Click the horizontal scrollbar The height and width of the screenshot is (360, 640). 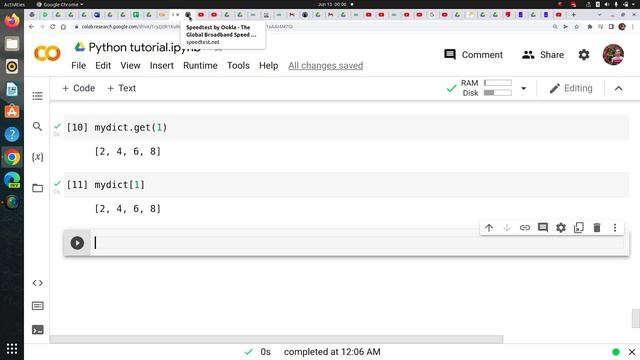coord(276,339)
